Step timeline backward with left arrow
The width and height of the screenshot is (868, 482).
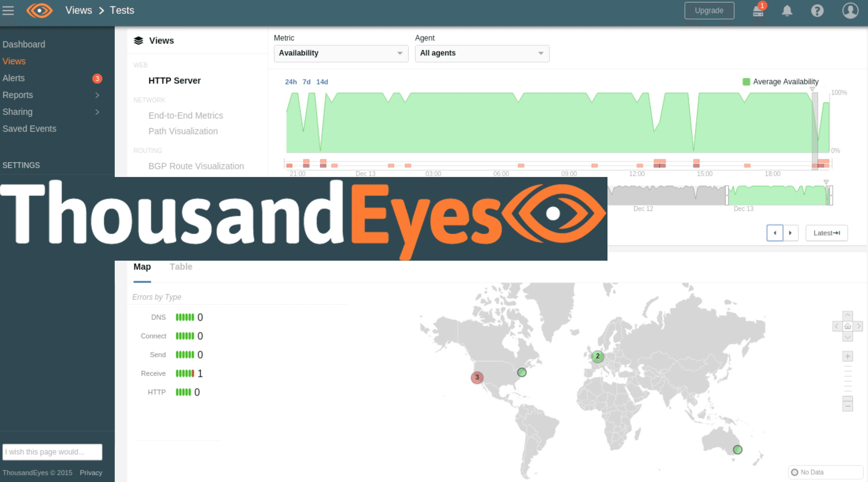[x=775, y=233]
